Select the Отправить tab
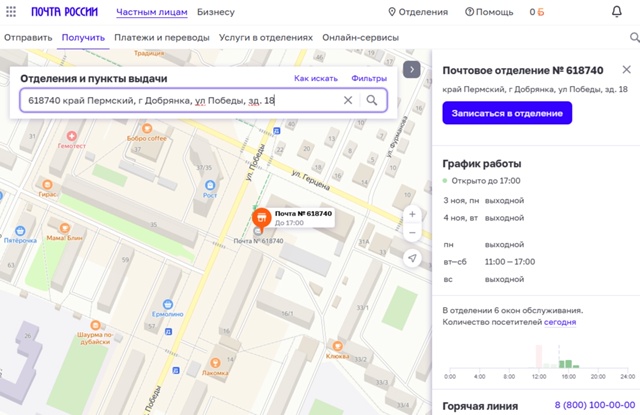This screenshot has height=415, width=640. pyautogui.click(x=27, y=38)
